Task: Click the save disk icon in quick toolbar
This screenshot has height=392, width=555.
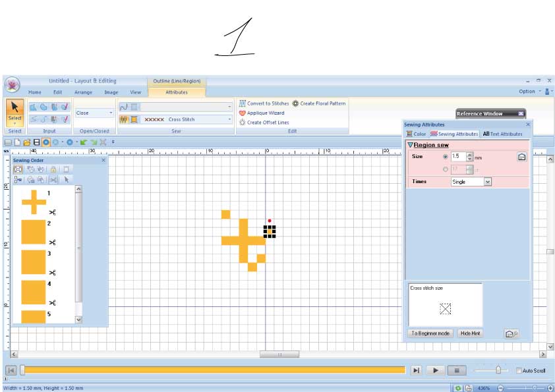Action: 36,142
